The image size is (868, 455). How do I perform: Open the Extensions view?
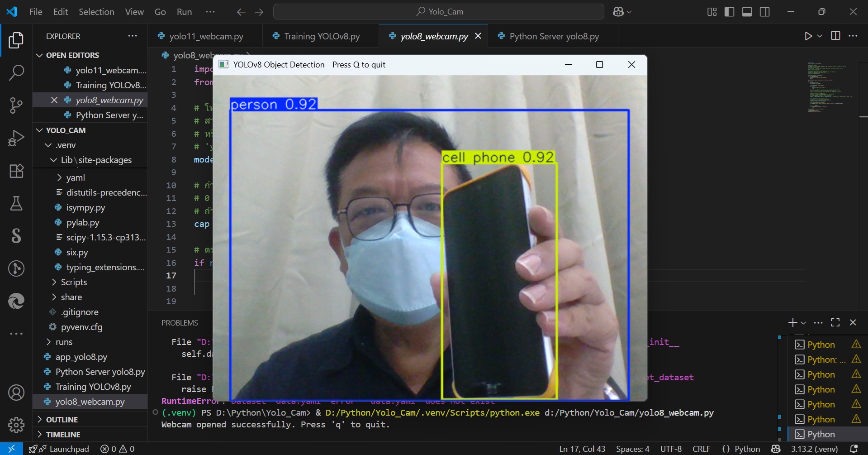(16, 171)
